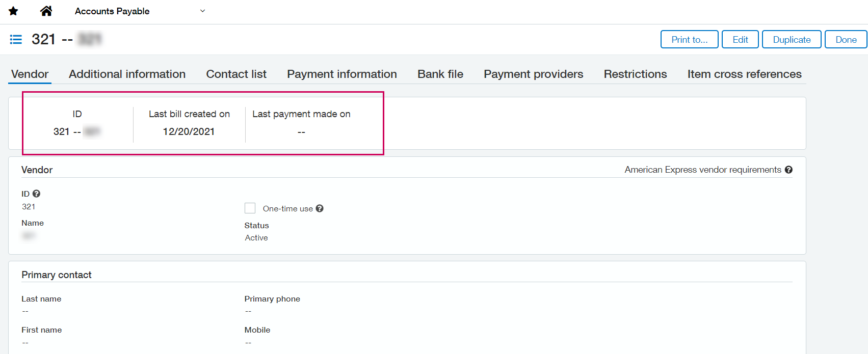Go to the home icon
The image size is (868, 354).
pos(46,11)
